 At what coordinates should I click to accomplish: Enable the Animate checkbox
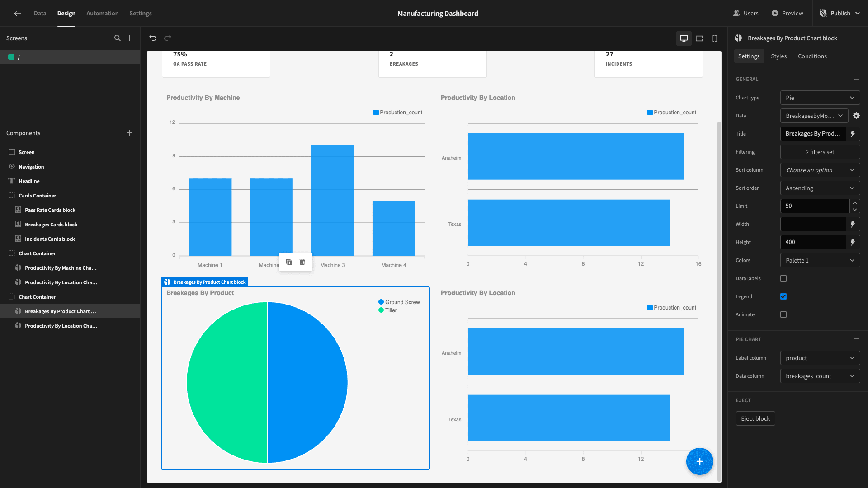pos(783,314)
